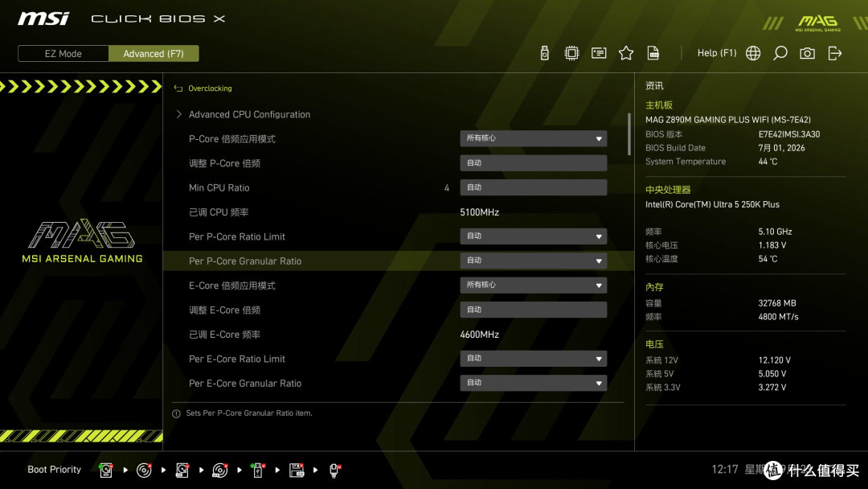Click the 12.120 V system voltage reading
Image resolution: width=868 pixels, height=489 pixels.
click(x=775, y=360)
